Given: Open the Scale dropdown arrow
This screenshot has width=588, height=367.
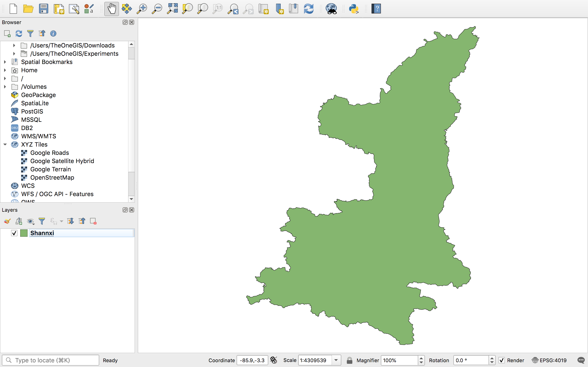Looking at the screenshot, I should [x=336, y=360].
